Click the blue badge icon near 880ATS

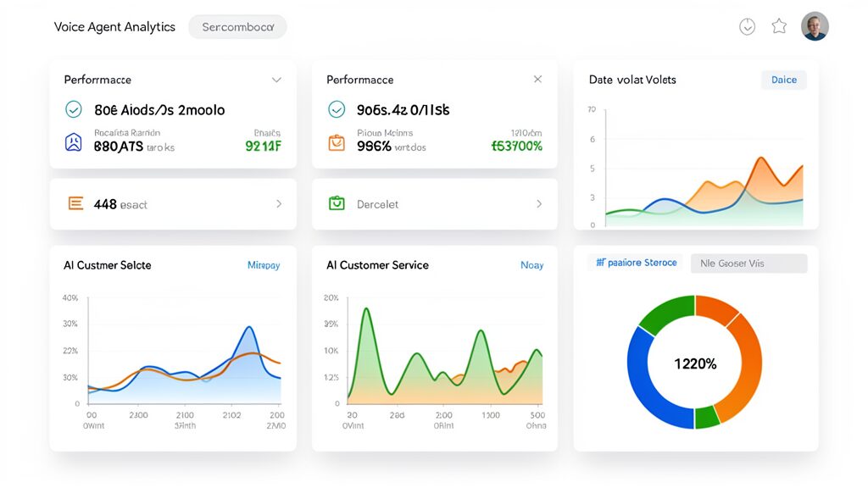point(74,142)
